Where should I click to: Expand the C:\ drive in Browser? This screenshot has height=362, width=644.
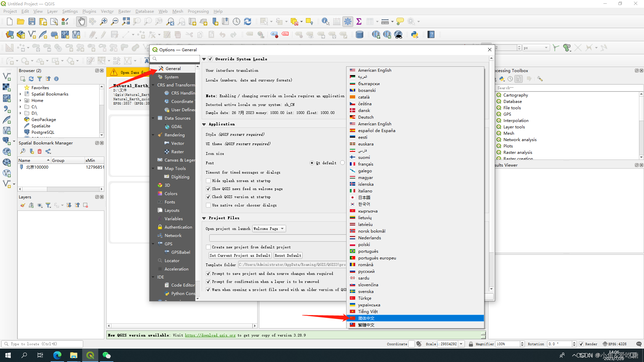(x=20, y=107)
